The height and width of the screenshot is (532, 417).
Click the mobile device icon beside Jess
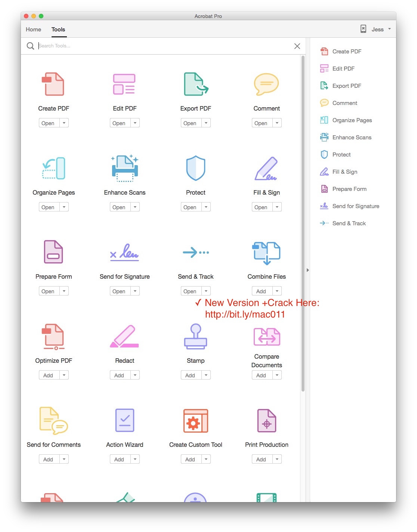click(363, 29)
